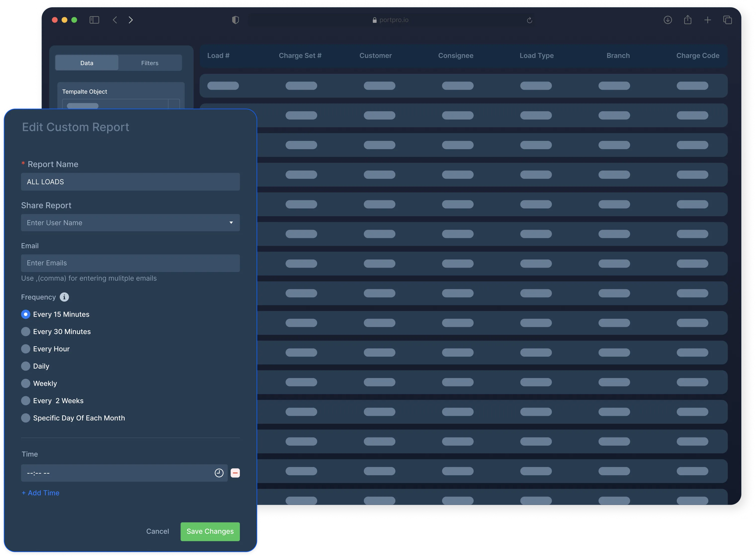Click the Save Changes button
The width and height of the screenshot is (756, 557).
(x=210, y=531)
